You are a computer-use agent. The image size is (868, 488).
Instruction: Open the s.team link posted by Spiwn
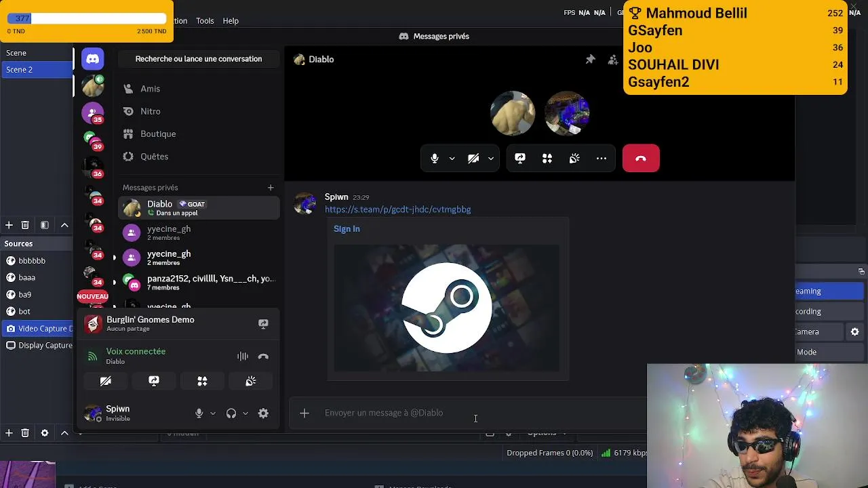pyautogui.click(x=397, y=209)
